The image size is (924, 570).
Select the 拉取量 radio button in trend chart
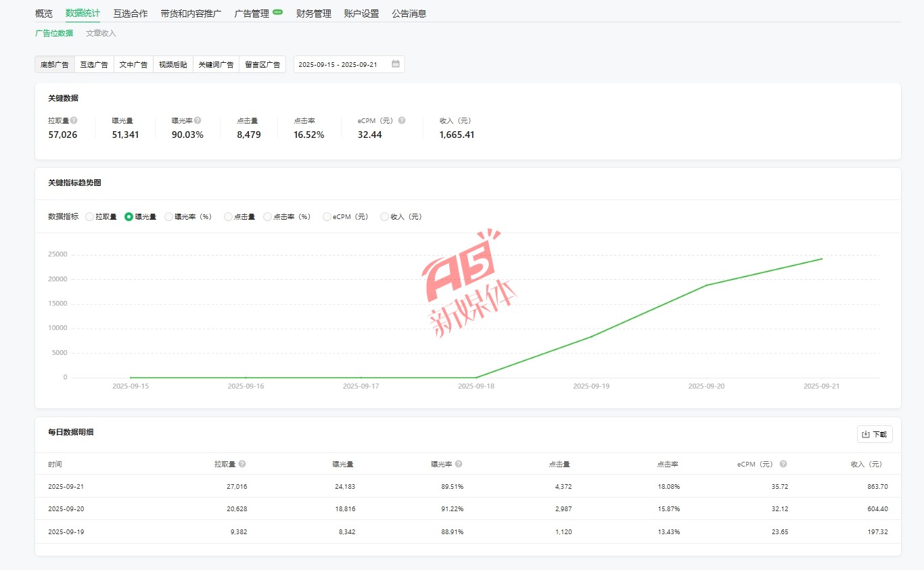click(x=90, y=217)
